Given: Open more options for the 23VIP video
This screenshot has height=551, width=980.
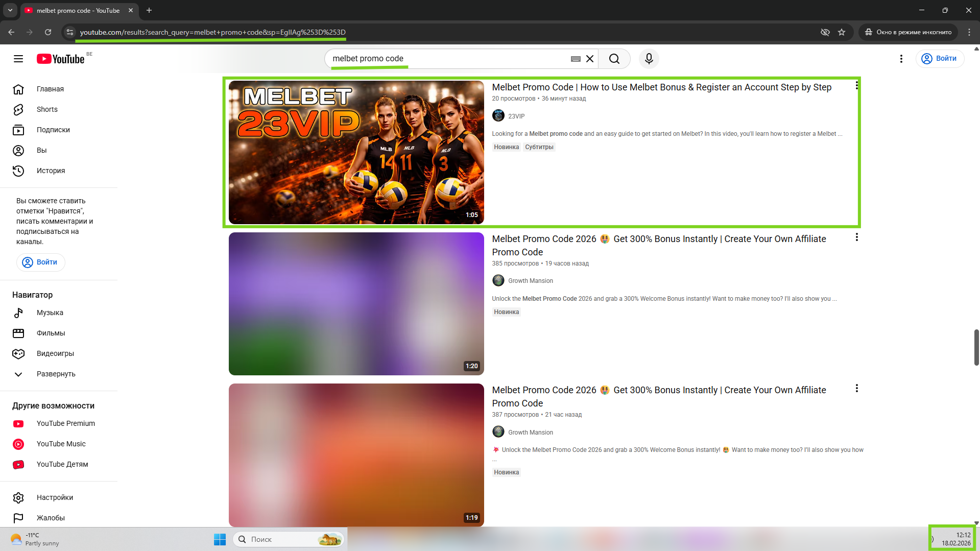Looking at the screenshot, I should point(856,86).
